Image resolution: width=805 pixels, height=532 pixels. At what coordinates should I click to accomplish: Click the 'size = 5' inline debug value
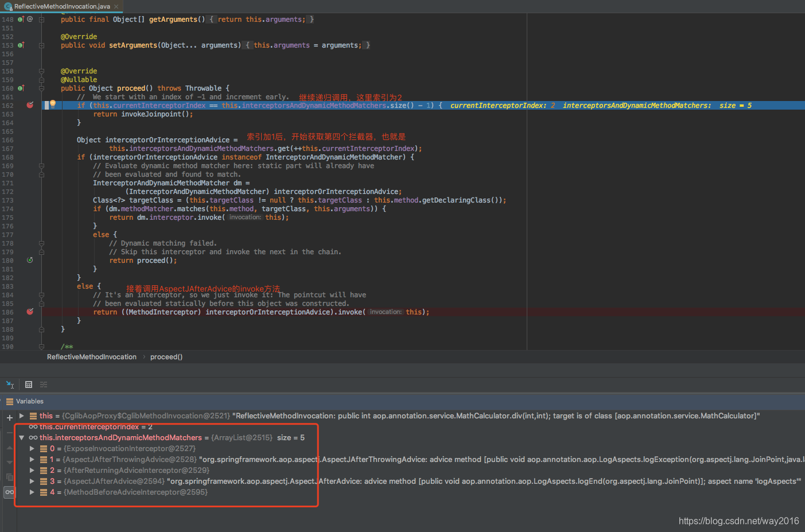click(736, 106)
